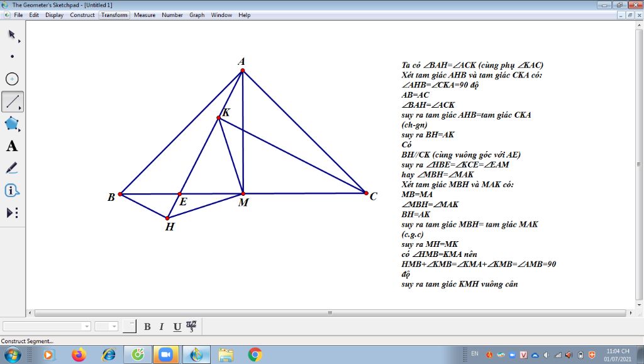Image resolution: width=644 pixels, height=364 pixels.
Task: Click horizontal scrollbar right arrow
Action: (x=631, y=313)
